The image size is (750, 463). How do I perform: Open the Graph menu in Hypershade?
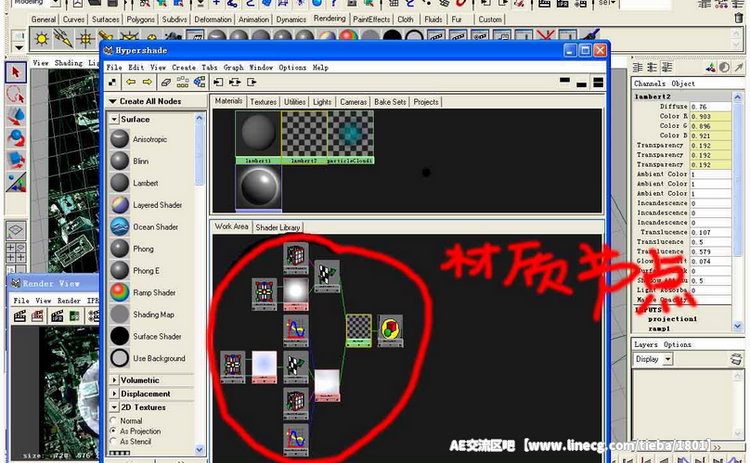[x=233, y=67]
